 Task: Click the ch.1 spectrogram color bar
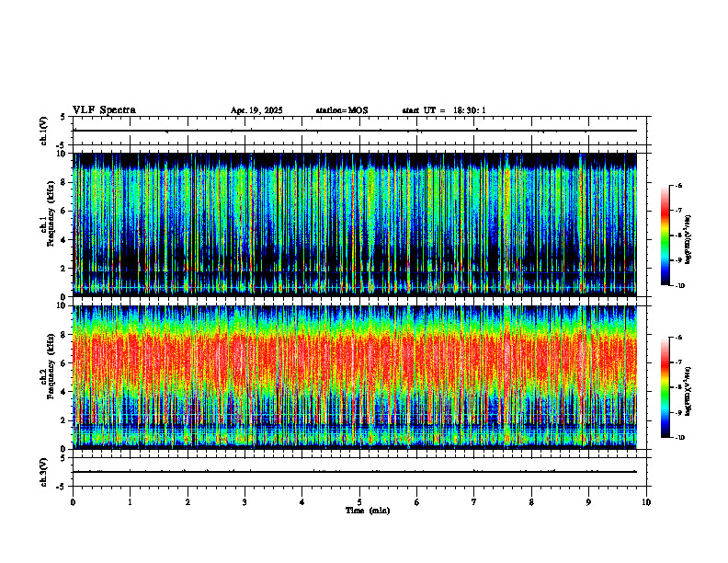(665, 236)
